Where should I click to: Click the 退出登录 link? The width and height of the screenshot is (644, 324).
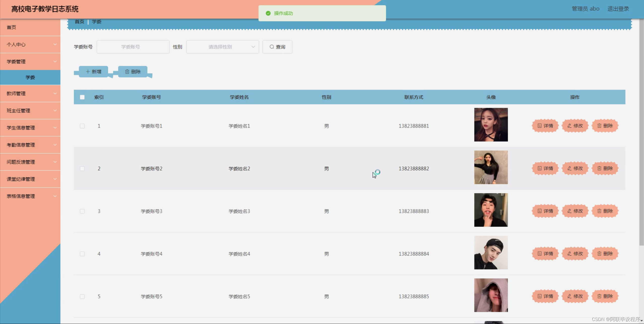point(618,9)
